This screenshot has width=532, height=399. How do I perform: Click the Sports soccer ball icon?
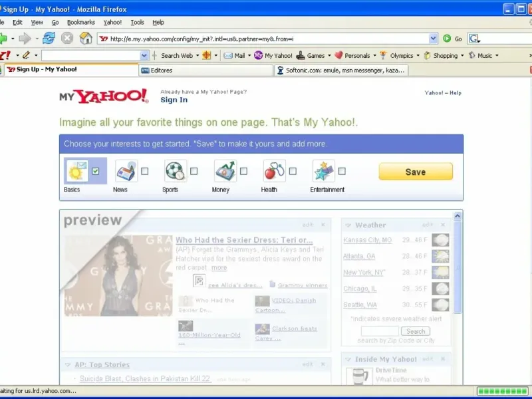[176, 171]
